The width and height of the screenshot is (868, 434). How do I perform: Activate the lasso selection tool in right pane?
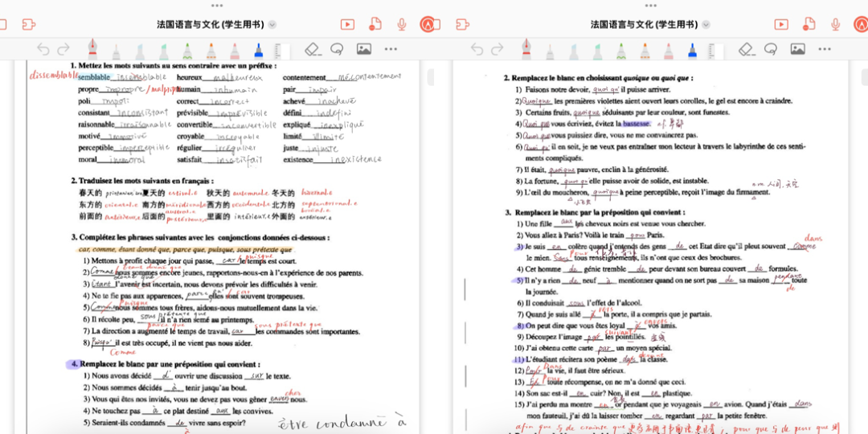(771, 50)
